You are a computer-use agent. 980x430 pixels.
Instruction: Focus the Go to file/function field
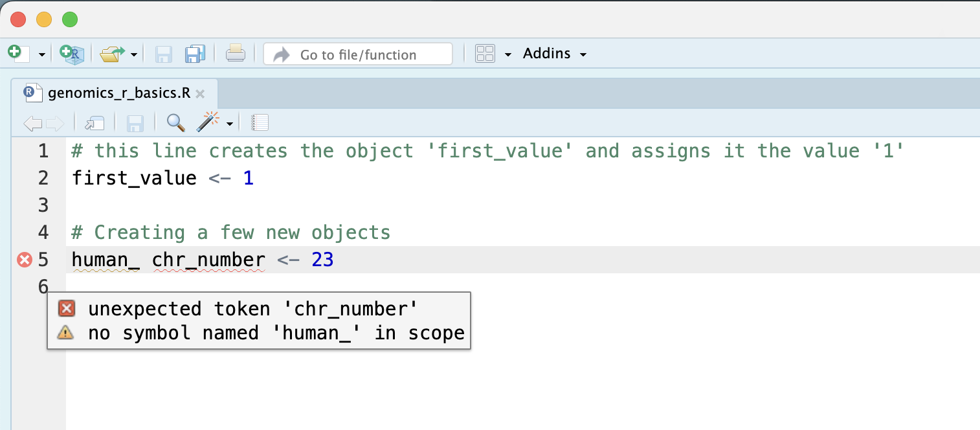tap(358, 54)
